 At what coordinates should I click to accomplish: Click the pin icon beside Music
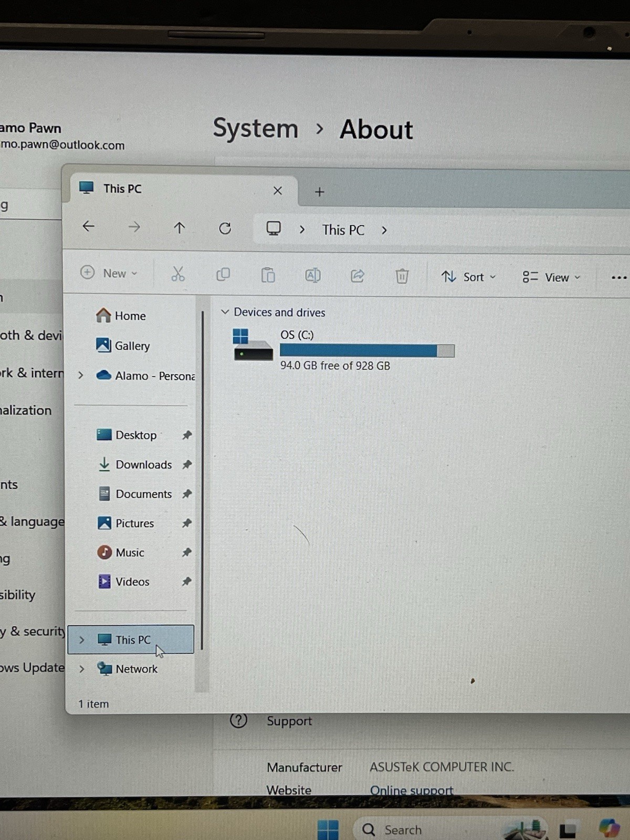pyautogui.click(x=187, y=552)
